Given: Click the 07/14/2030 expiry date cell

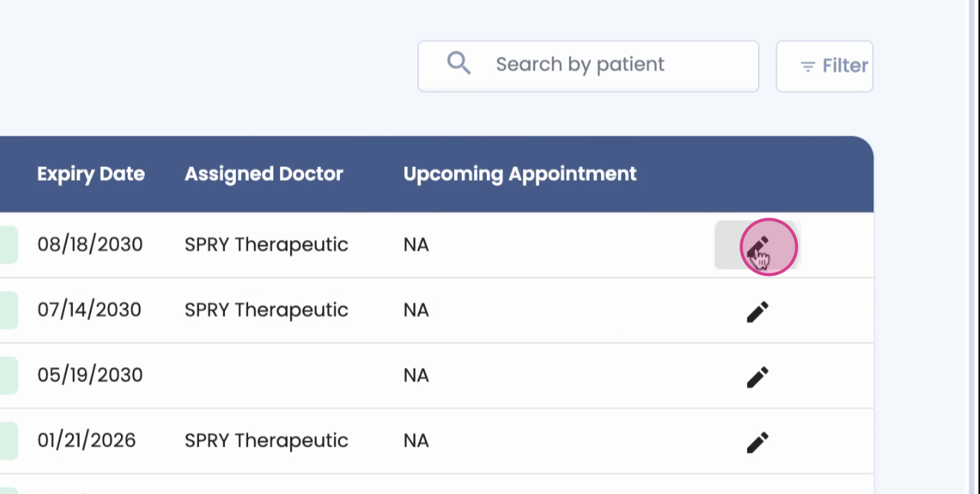Looking at the screenshot, I should (89, 310).
